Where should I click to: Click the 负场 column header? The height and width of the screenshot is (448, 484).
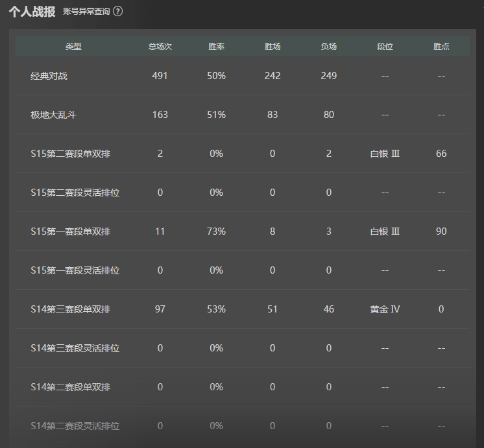[329, 46]
